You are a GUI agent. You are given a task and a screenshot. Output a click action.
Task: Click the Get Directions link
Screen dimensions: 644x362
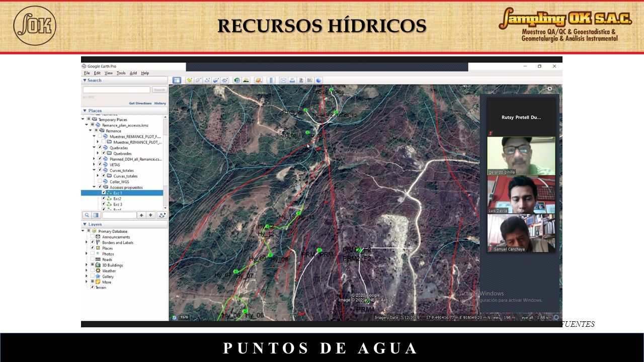[140, 103]
